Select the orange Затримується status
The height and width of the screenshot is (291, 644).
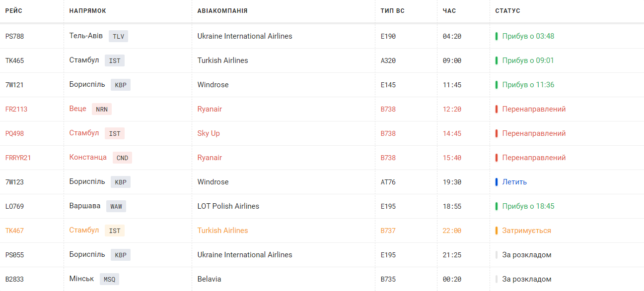[x=526, y=231]
